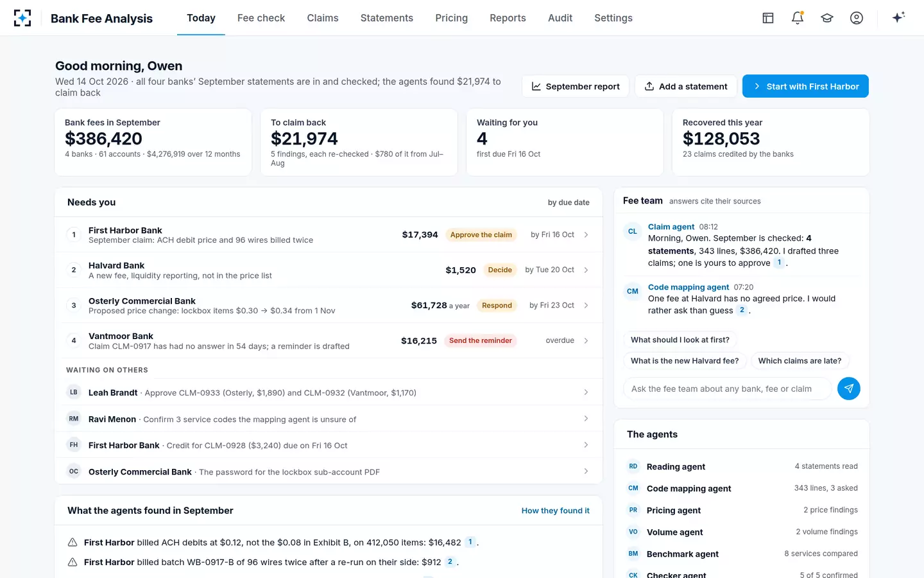Click the CM avatar of Code mapping message
This screenshot has width=924, height=578.
tap(633, 292)
